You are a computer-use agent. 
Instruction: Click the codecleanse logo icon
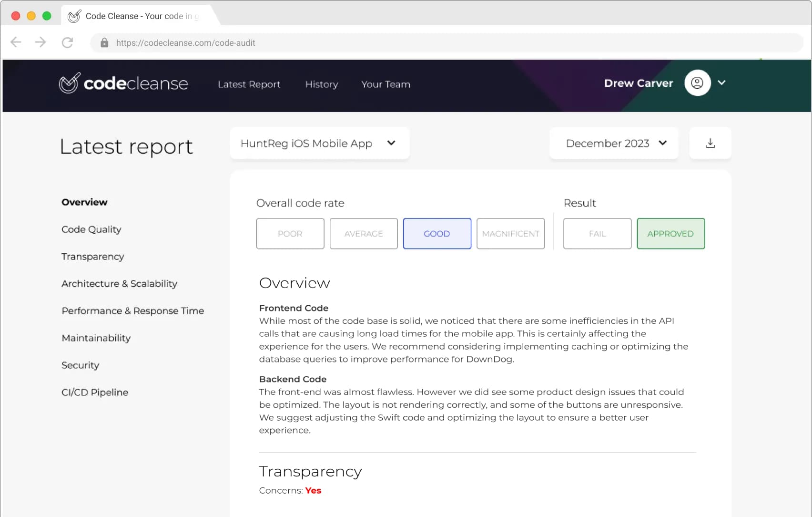70,83
